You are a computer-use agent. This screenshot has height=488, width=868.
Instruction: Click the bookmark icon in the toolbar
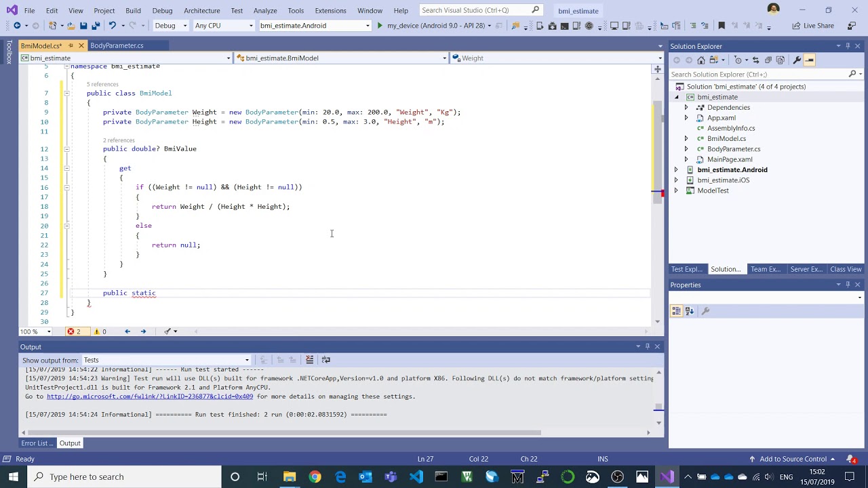[x=722, y=26]
